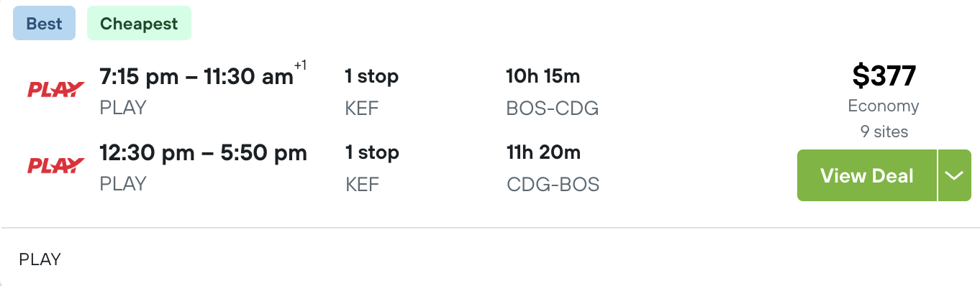Click the Economy cabin class label
This screenshot has width=980, height=286.
(x=884, y=106)
